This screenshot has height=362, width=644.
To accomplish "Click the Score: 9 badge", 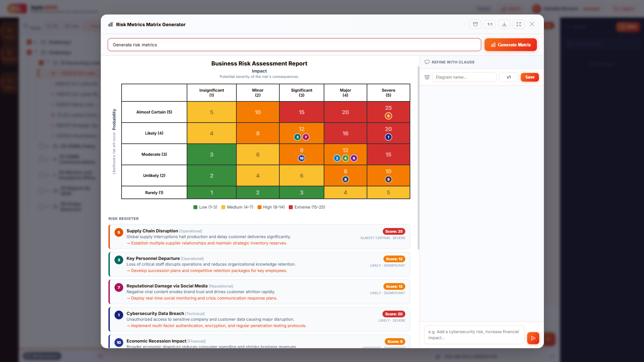I will pyautogui.click(x=395, y=342).
